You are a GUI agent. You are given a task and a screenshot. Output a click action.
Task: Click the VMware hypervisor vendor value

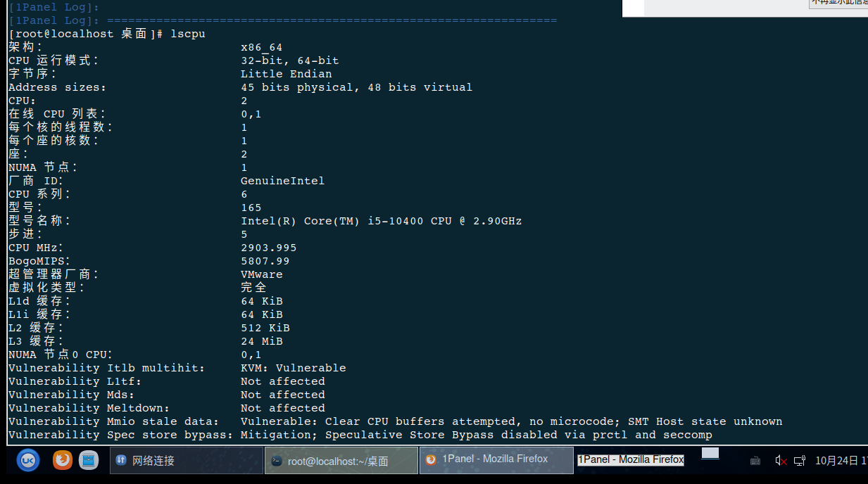tap(262, 274)
